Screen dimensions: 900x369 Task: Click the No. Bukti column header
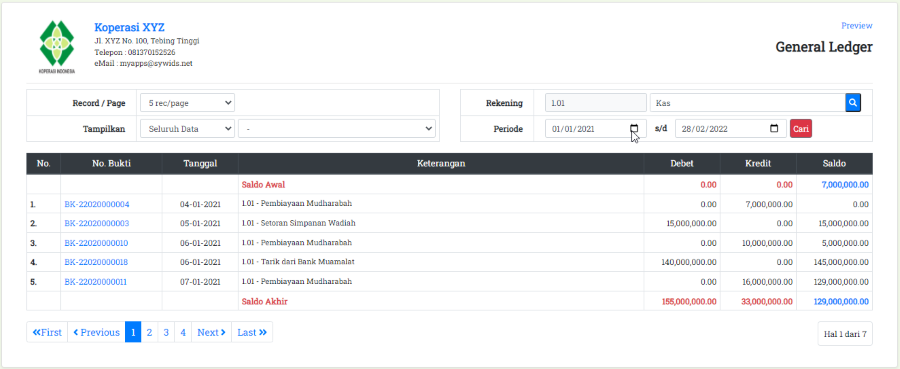coord(111,164)
